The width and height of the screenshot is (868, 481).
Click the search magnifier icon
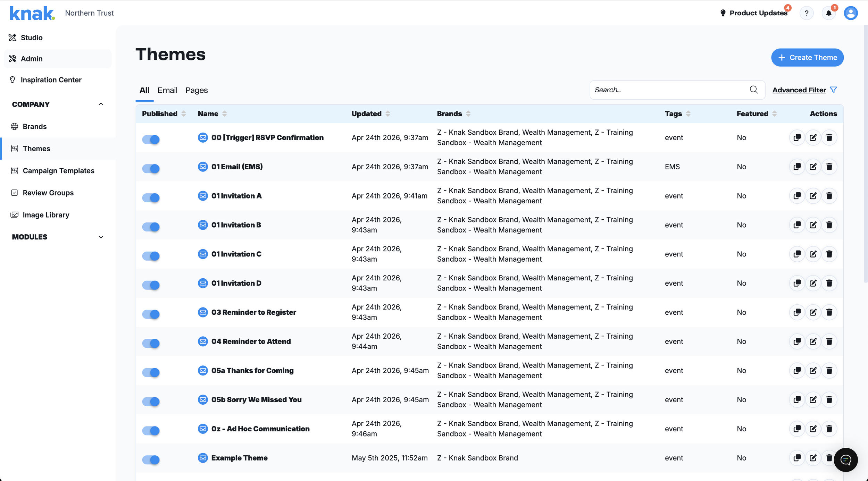point(754,90)
